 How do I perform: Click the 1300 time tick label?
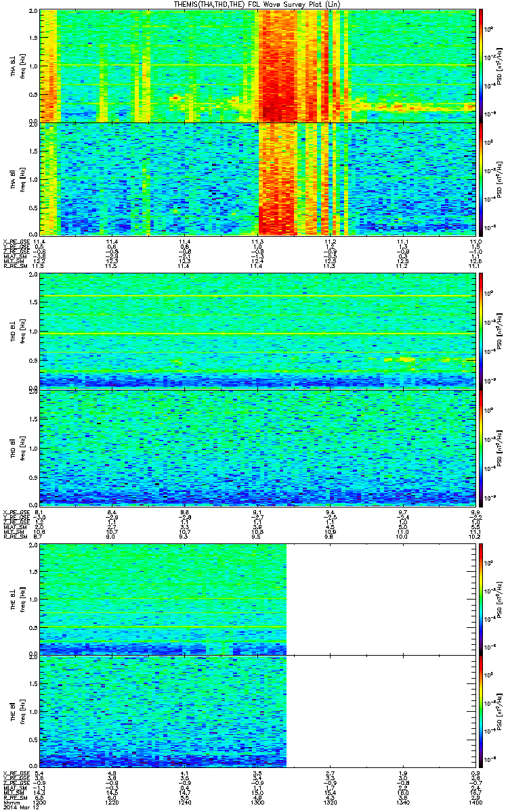(257, 801)
